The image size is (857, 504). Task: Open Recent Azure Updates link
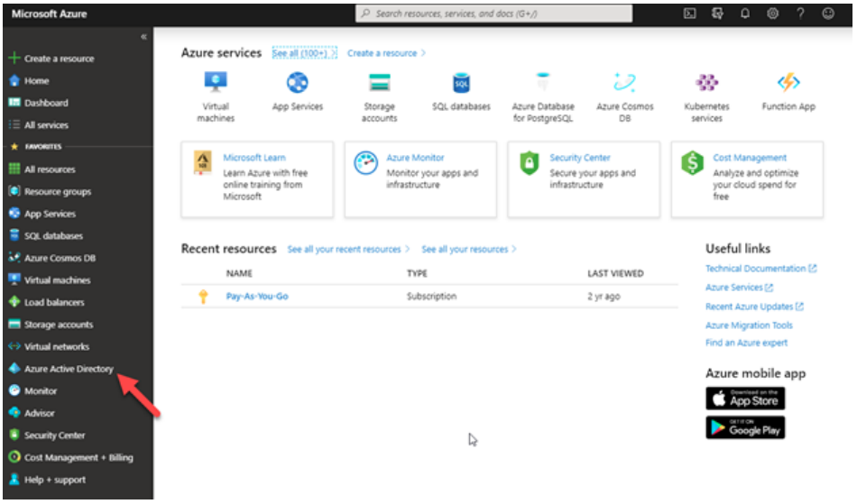coord(754,307)
